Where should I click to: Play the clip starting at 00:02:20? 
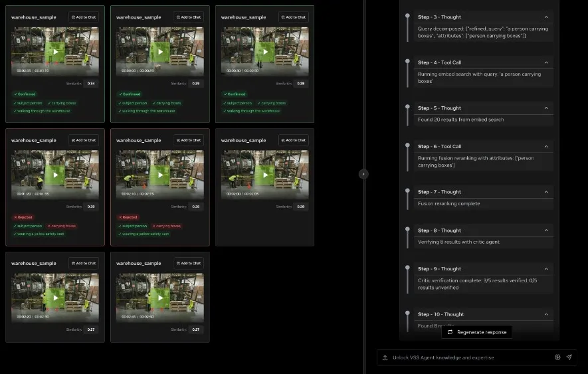56,298
